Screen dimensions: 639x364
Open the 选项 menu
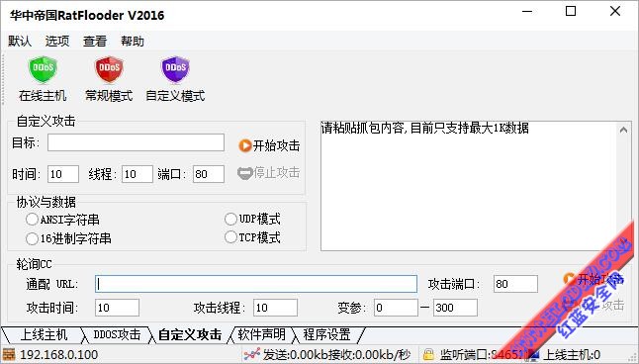pos(57,42)
